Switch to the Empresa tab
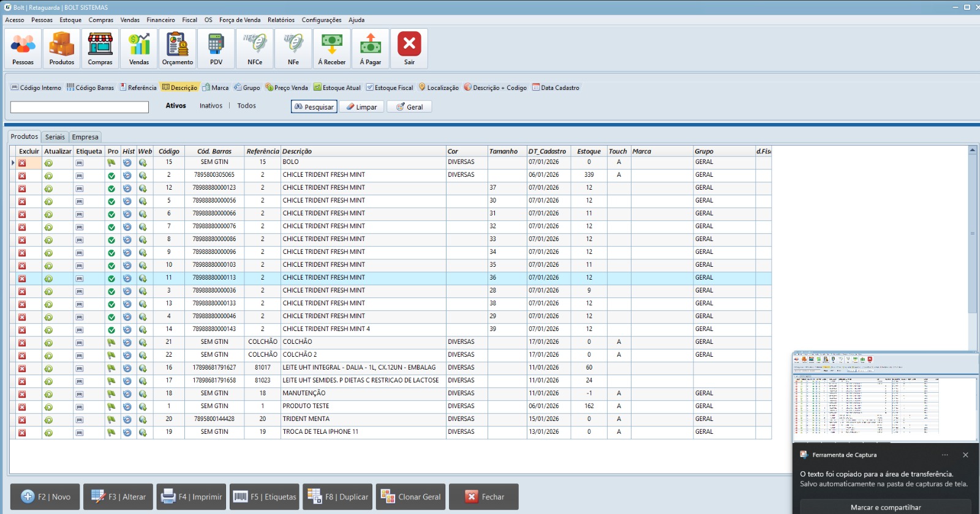Viewport: 980px width, 514px height. tap(85, 137)
